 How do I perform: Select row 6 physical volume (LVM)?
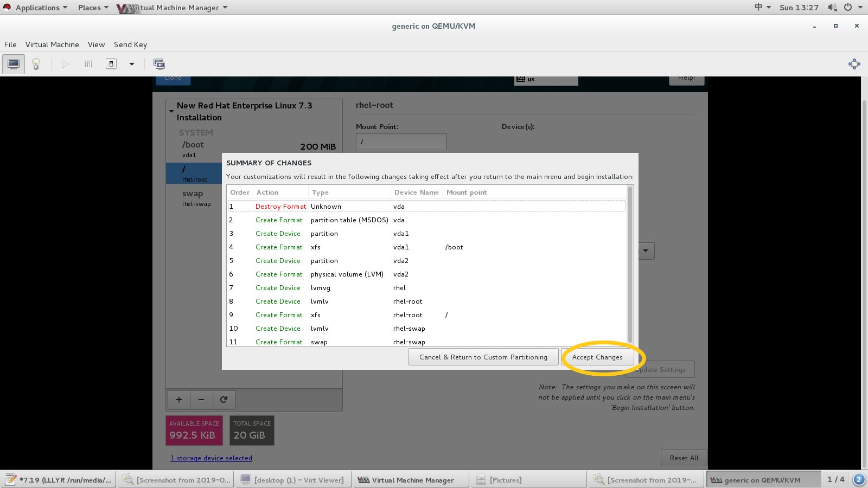coord(426,274)
